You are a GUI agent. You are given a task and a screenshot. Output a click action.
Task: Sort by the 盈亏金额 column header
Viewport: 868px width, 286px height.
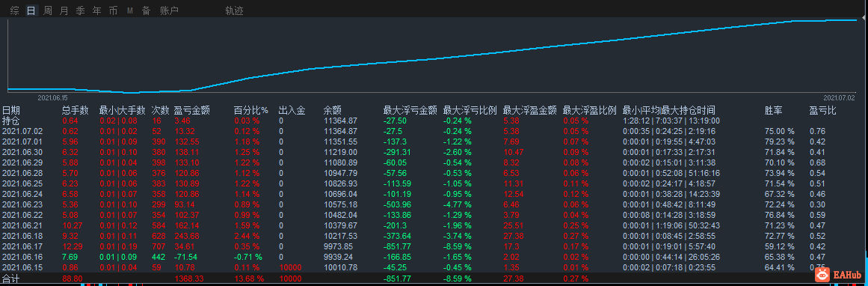pos(192,110)
